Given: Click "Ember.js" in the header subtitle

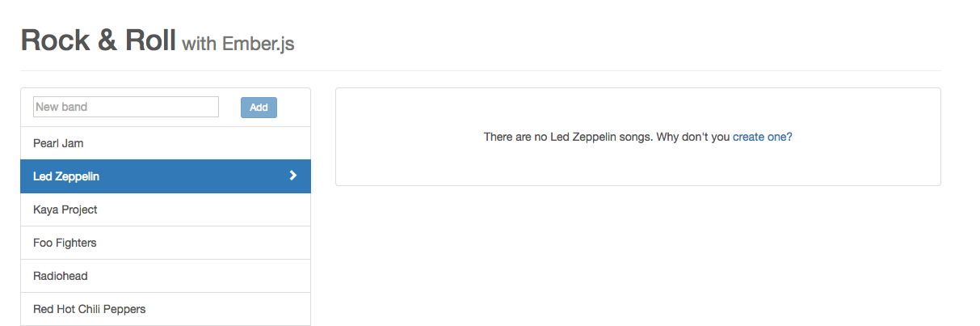Looking at the screenshot, I should [259, 44].
